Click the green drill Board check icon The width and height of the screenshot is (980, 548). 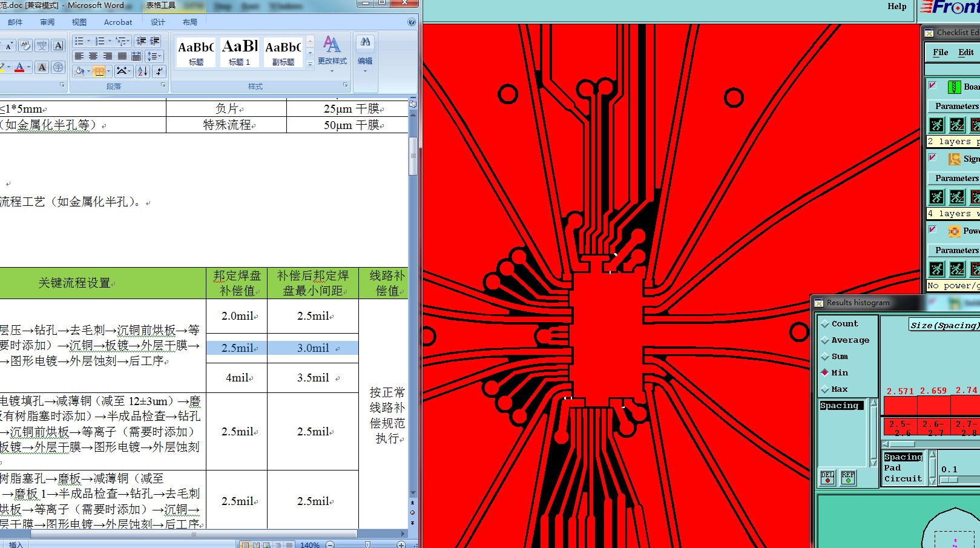[x=954, y=87]
